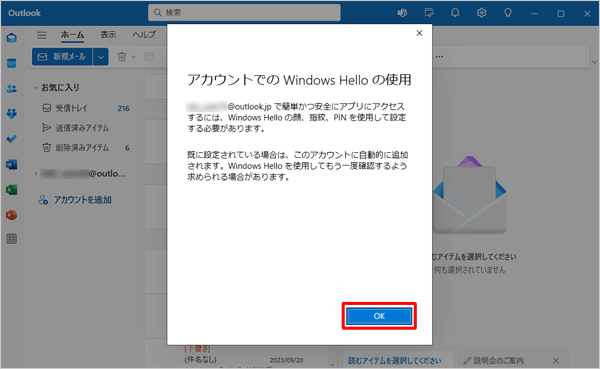Open the 削除済みアイテム folder
Screen dimensions: 600x369
point(86,148)
